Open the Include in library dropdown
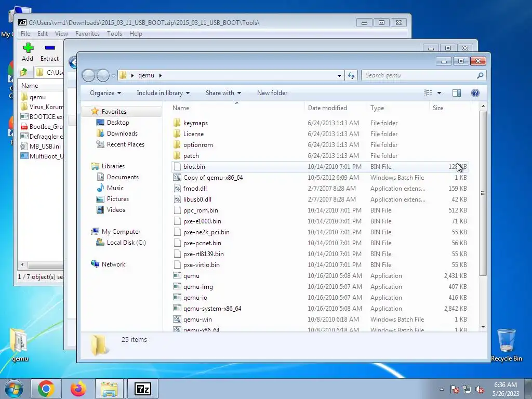This screenshot has width=532, height=399. (163, 93)
